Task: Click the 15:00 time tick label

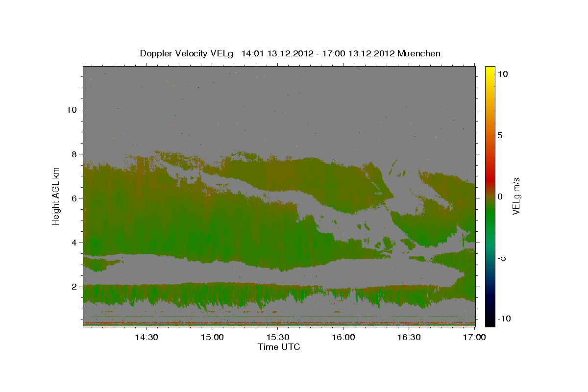Action: click(212, 338)
